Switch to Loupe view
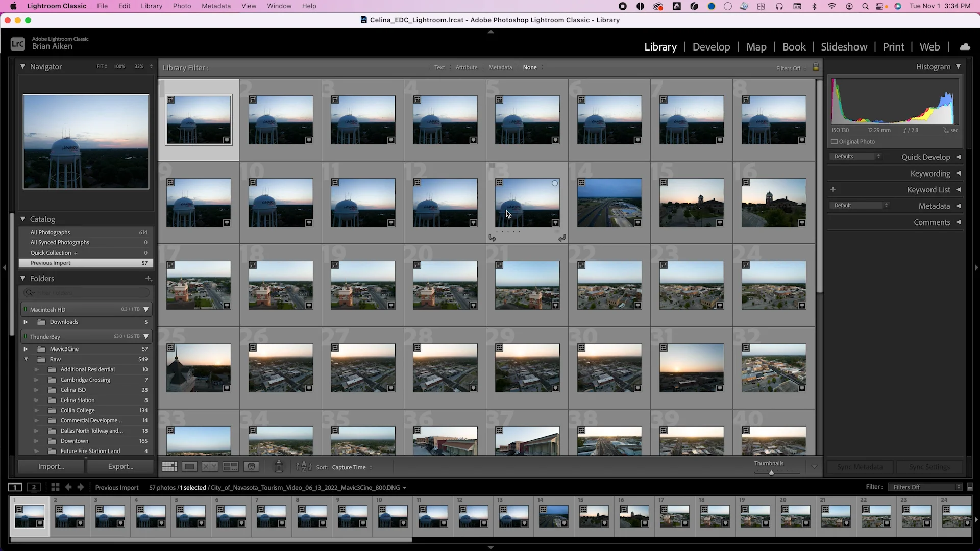 (x=189, y=466)
